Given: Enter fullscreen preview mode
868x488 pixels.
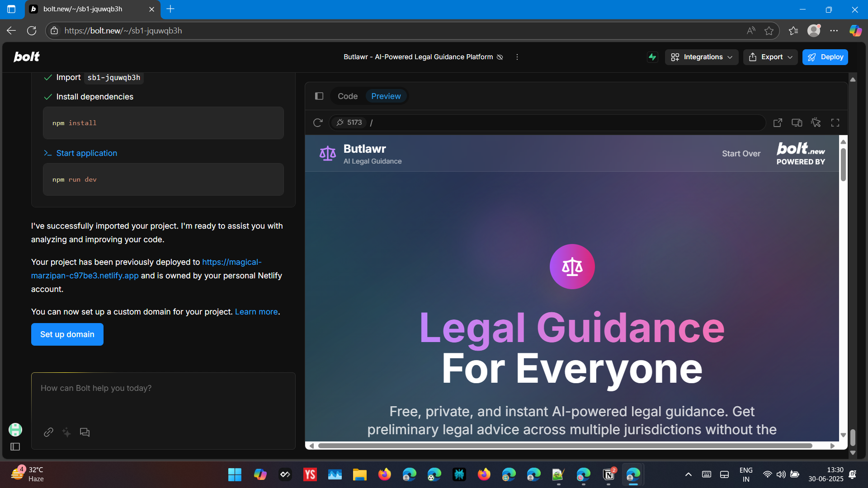Looking at the screenshot, I should click(835, 122).
